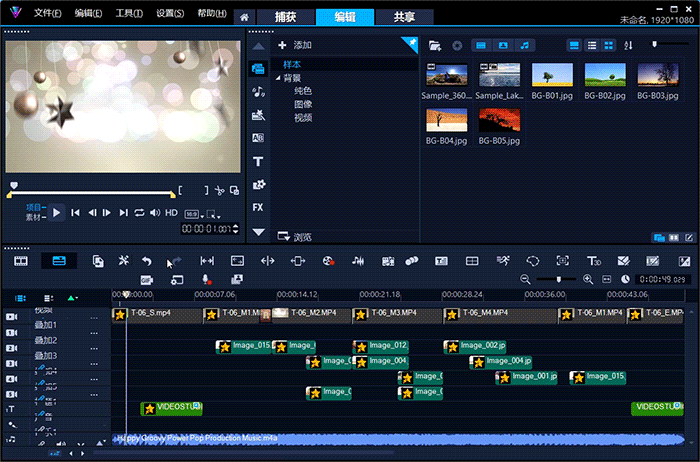Toggle repeat playback in preview controls

pos(140,212)
